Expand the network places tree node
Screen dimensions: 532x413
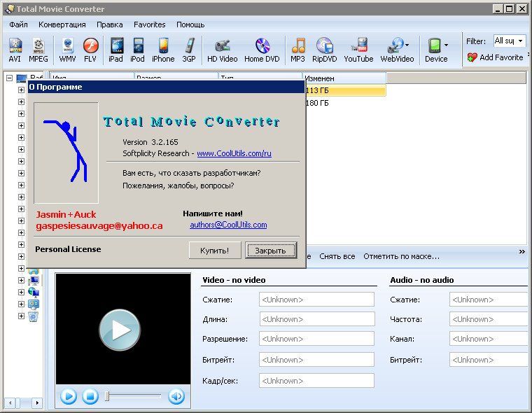pyautogui.click(x=21, y=292)
